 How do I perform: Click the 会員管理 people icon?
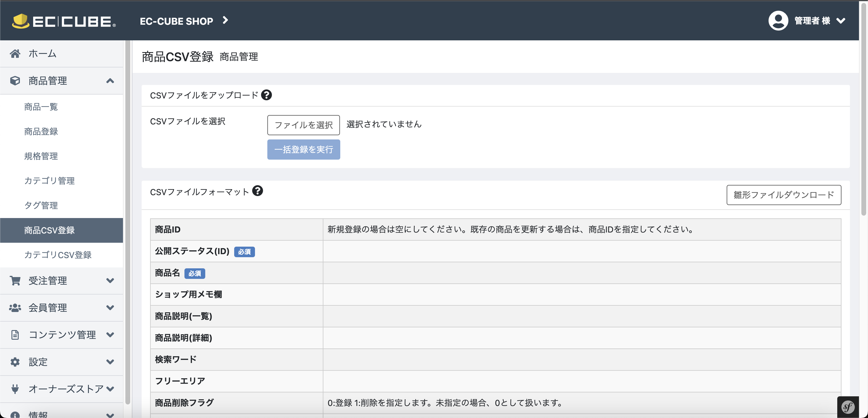pos(15,307)
